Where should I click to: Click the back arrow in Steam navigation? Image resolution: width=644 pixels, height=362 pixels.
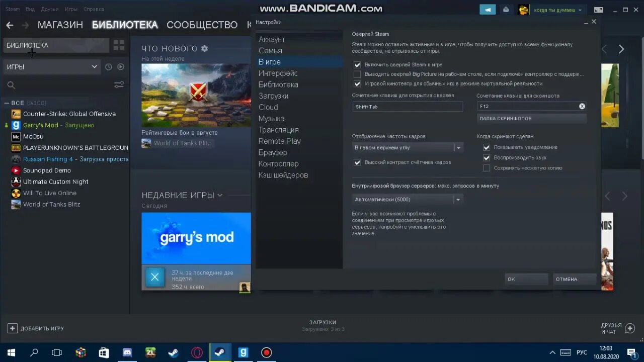[10, 25]
